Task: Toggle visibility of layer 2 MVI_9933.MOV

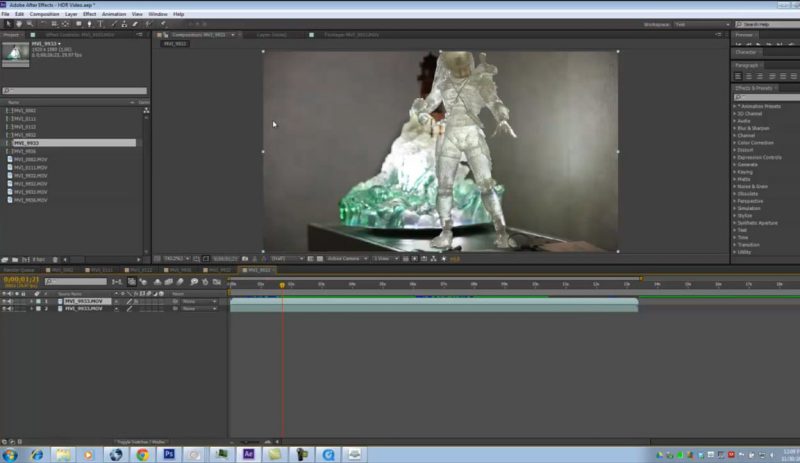Action: [x=5, y=309]
